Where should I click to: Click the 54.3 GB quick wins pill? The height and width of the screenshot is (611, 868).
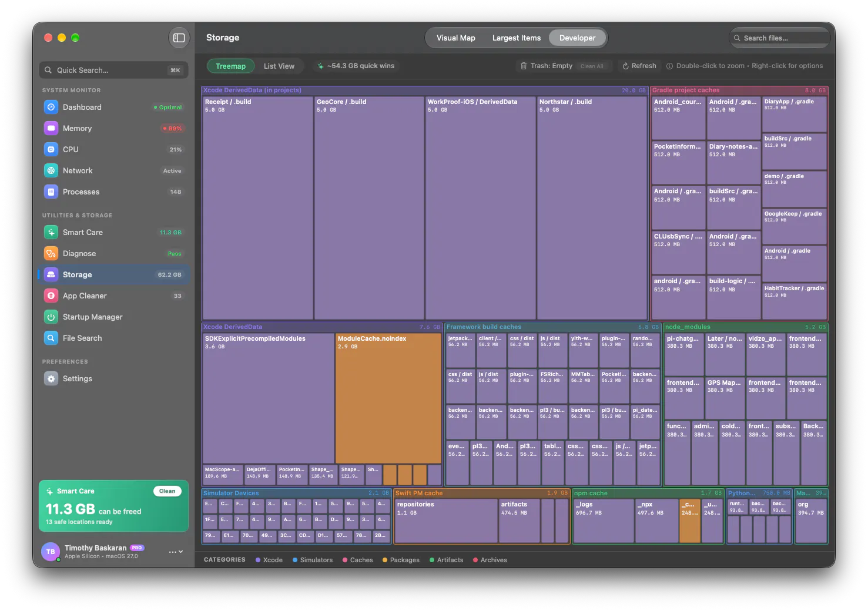[356, 66]
